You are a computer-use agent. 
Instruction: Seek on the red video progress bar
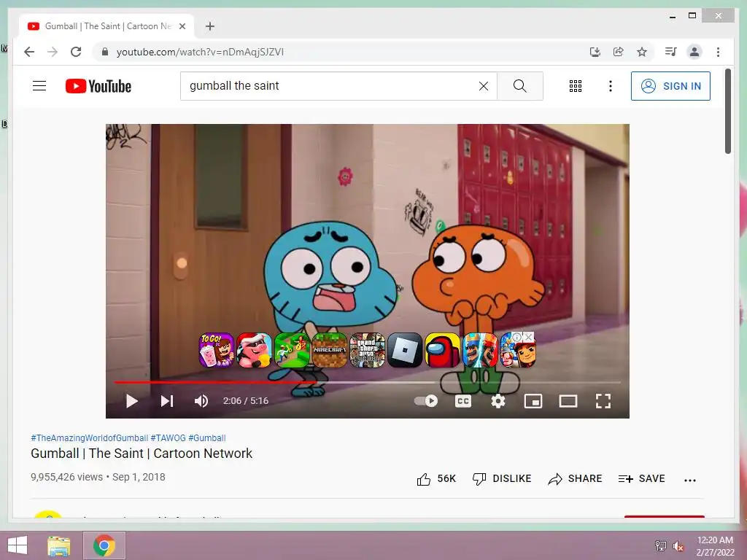[214, 382]
